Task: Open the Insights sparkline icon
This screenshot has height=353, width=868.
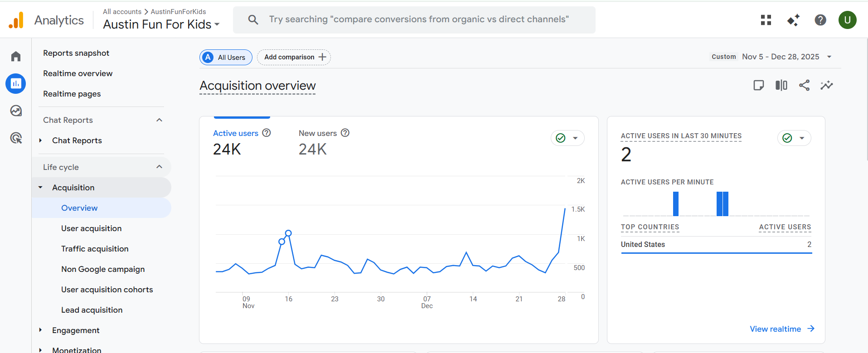Action: click(827, 85)
